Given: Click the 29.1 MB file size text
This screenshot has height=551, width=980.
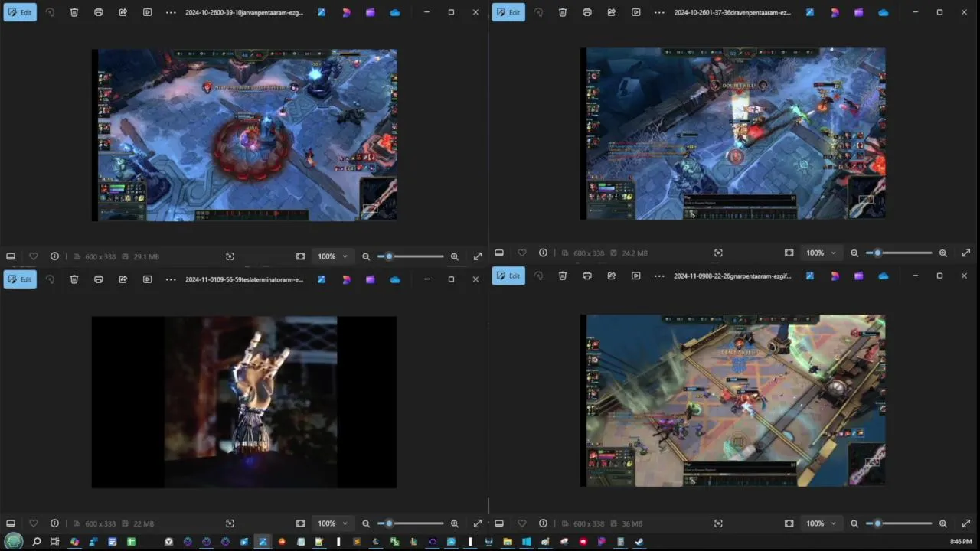Looking at the screenshot, I should (x=146, y=256).
